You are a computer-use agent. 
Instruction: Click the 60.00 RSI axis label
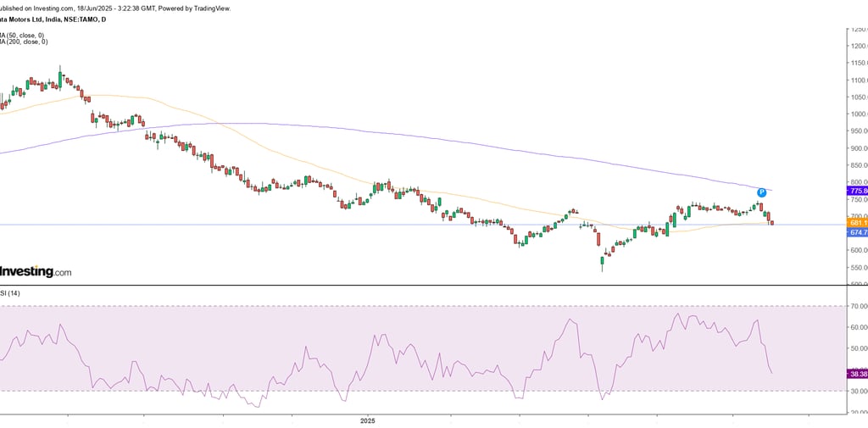(x=860, y=327)
